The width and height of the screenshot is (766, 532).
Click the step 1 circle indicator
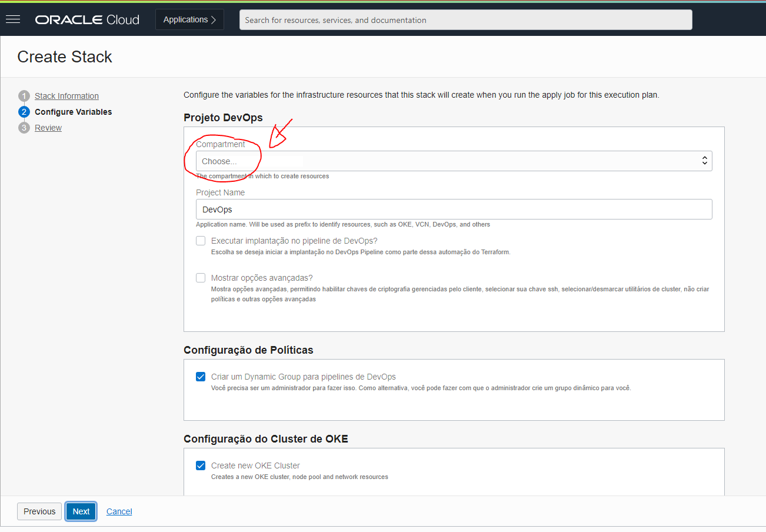point(24,96)
